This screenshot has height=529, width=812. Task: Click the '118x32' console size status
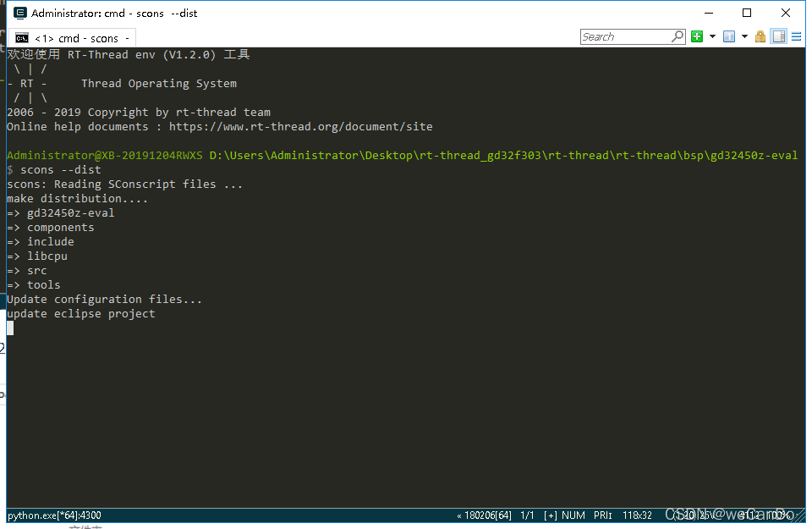click(637, 515)
